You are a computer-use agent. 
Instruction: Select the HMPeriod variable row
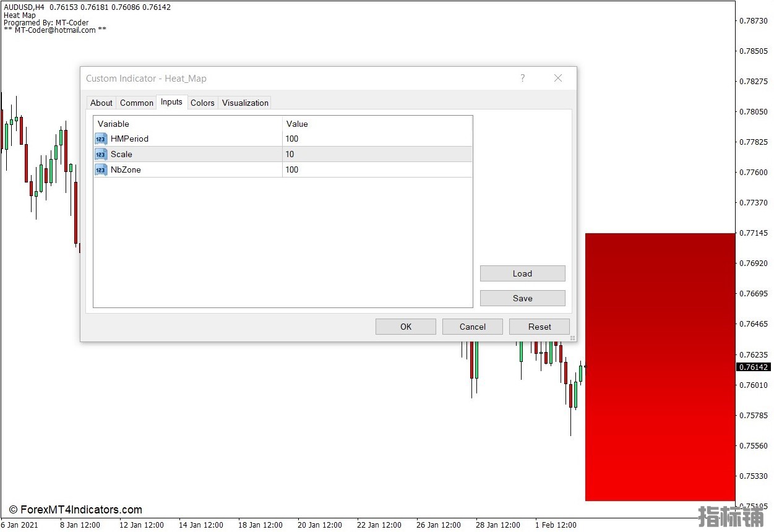[283, 139]
